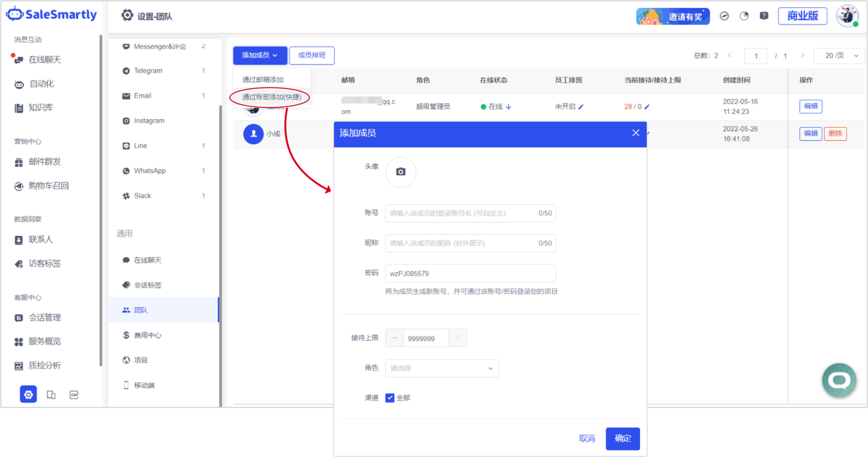The image size is (868, 457).
Task: Click the pie chart icon in header
Action: click(x=744, y=16)
